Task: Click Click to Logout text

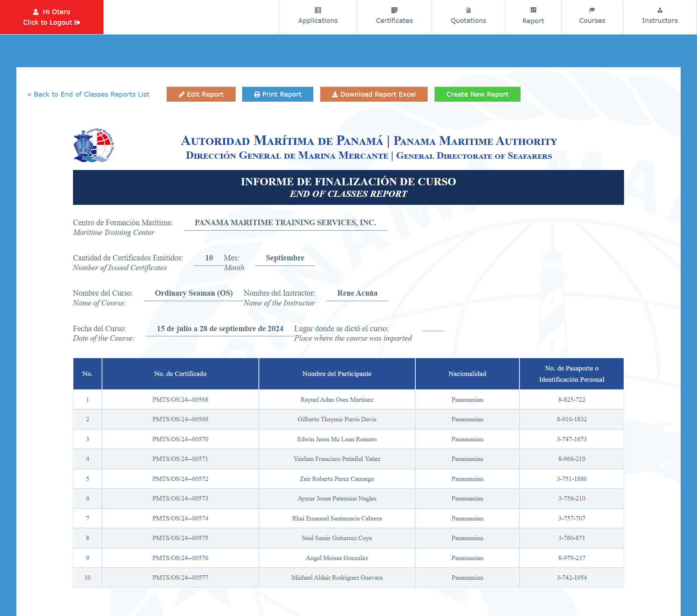Action: point(48,23)
